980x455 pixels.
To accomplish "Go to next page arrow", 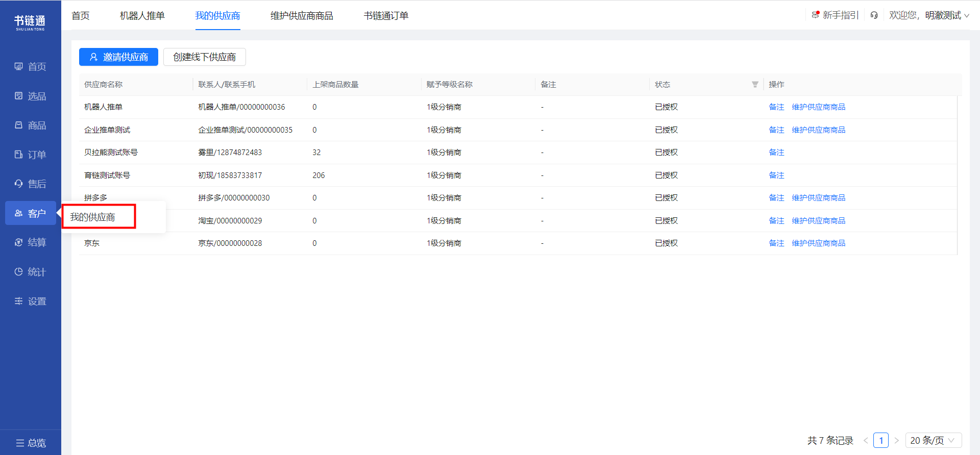I will point(896,440).
